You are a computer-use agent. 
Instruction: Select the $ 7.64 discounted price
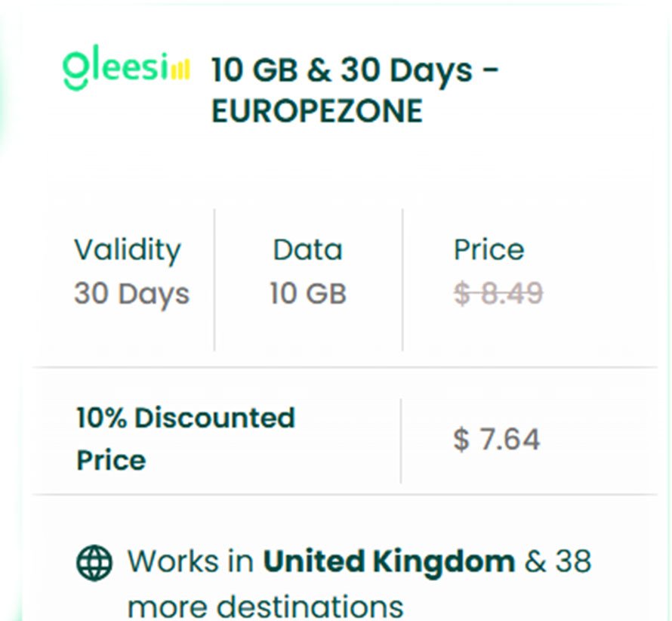[x=496, y=439]
